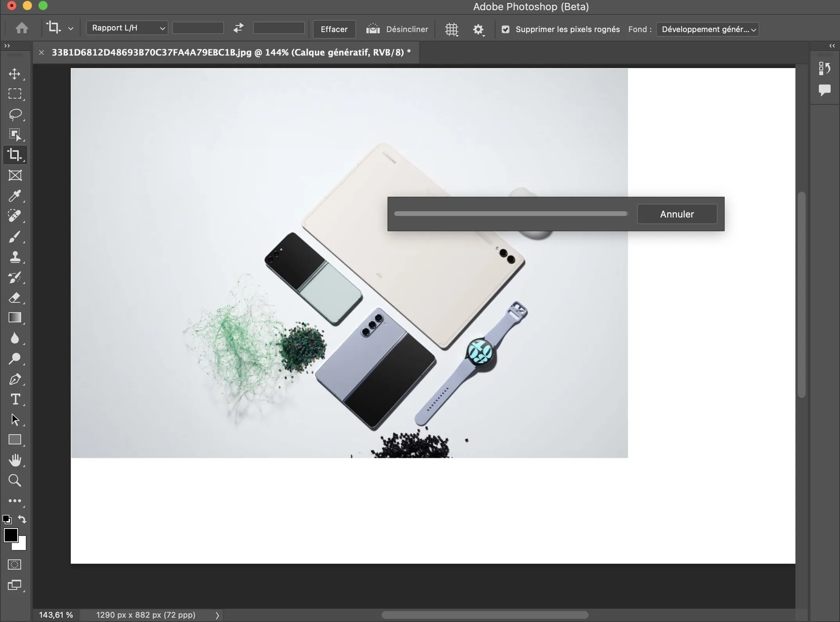
Task: Open the Fond Développement génératif dropdown
Action: point(707,29)
